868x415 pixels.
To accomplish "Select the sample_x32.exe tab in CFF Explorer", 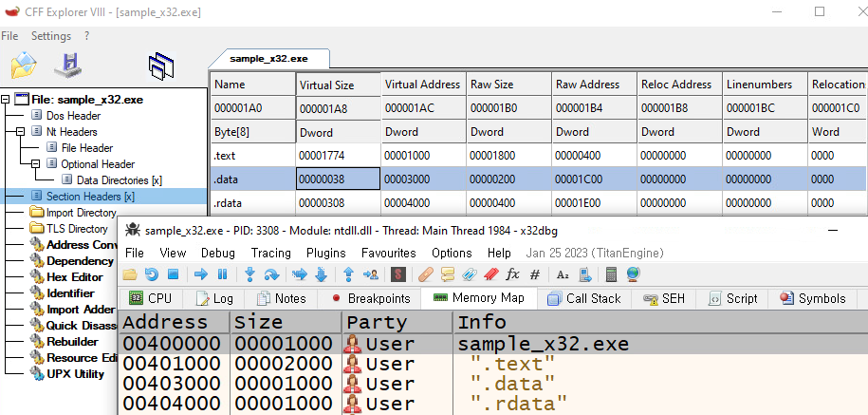I will pos(269,59).
